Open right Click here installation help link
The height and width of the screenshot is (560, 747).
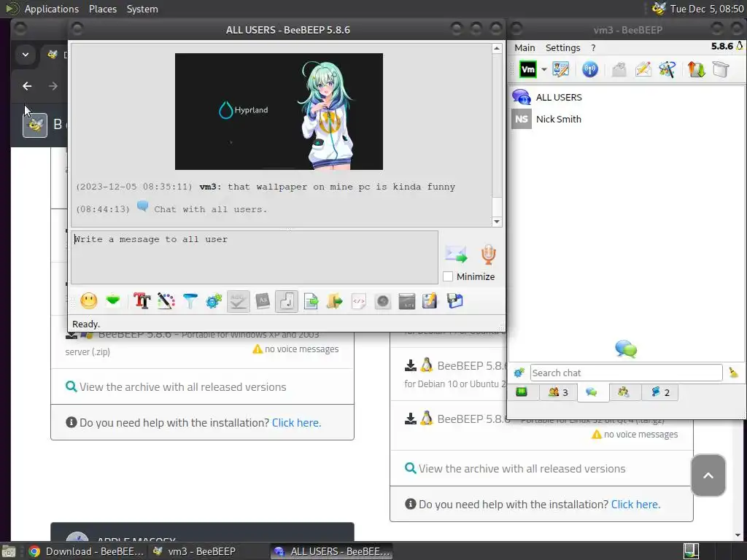tap(635, 505)
